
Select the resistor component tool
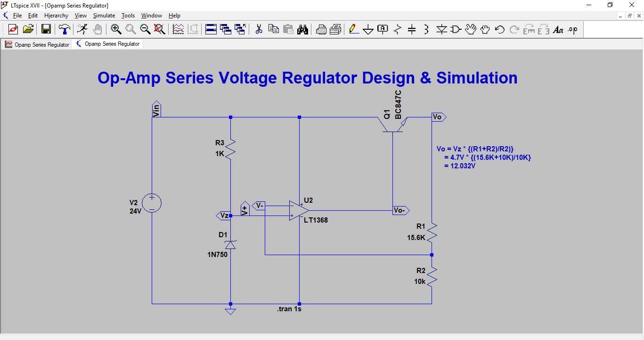(397, 29)
